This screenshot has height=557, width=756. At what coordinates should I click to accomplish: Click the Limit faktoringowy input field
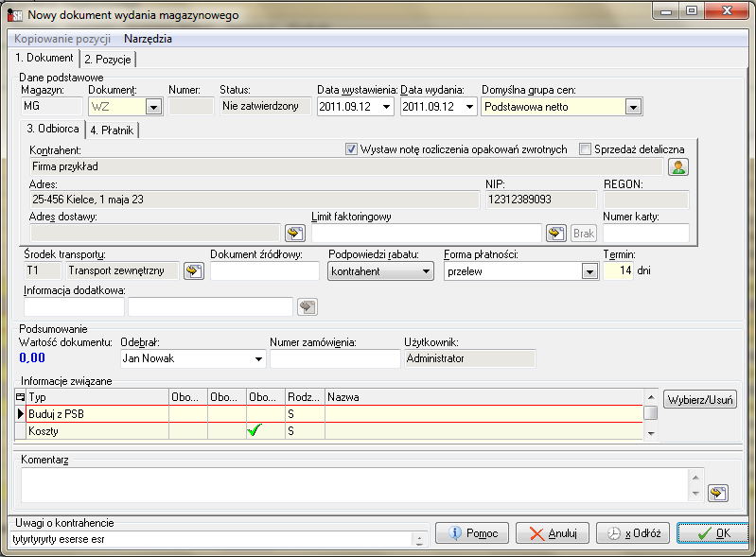(x=427, y=234)
